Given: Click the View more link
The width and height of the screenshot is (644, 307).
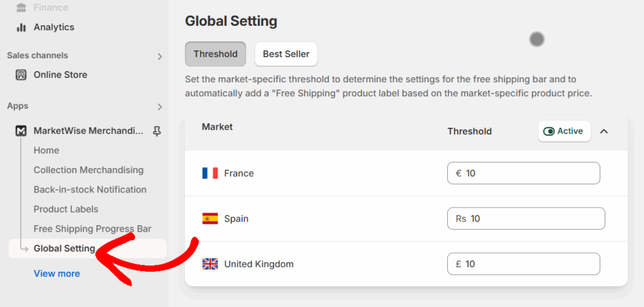Looking at the screenshot, I should (x=57, y=274).
